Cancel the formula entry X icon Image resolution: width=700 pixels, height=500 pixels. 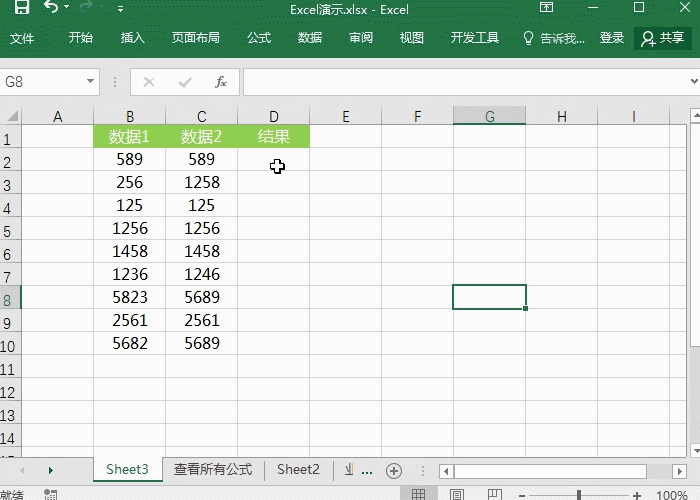tap(149, 82)
